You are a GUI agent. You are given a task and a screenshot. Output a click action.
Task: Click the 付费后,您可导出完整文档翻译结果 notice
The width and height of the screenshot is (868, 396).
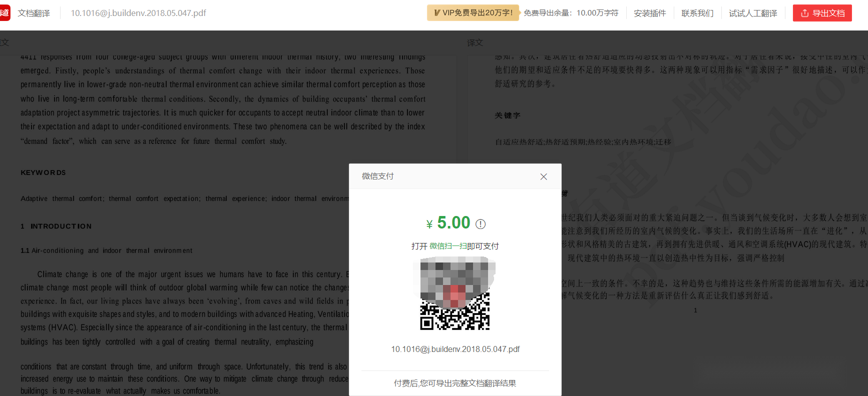click(455, 383)
